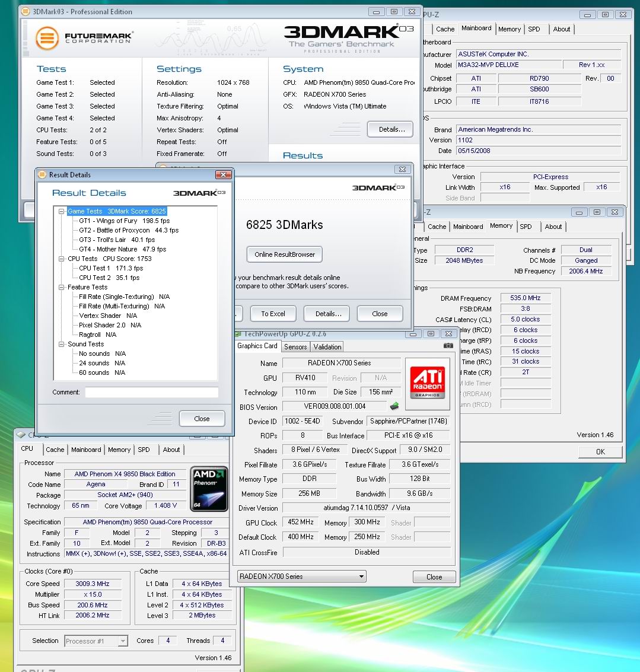Image resolution: width=640 pixels, height=672 pixels.
Task: Click the Futuremark orange logo icon
Action: 47,38
